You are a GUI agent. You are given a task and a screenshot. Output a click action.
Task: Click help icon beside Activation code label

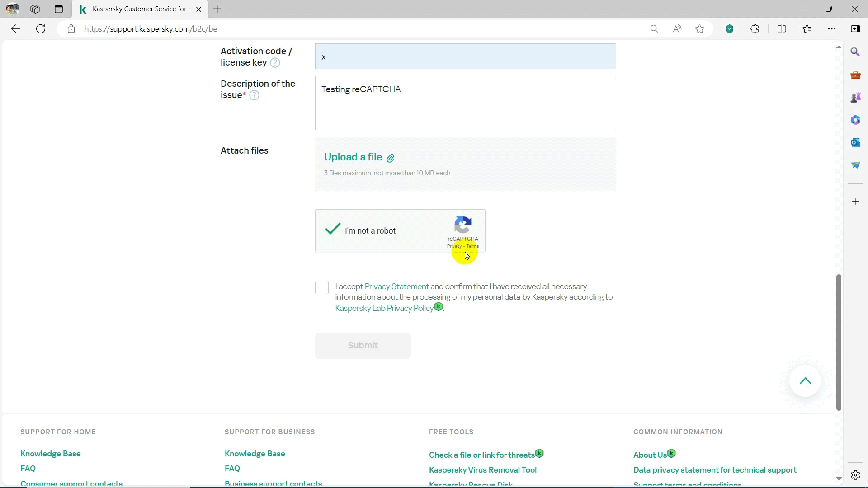pos(275,63)
